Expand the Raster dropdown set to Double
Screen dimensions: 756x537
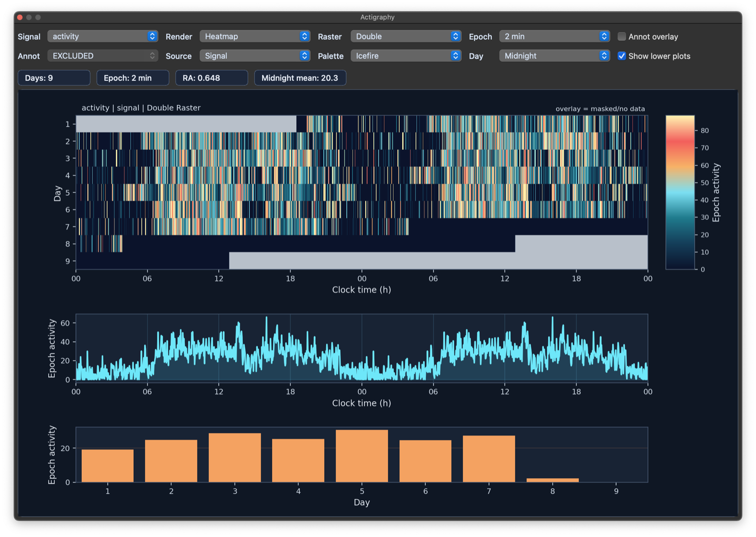point(405,36)
